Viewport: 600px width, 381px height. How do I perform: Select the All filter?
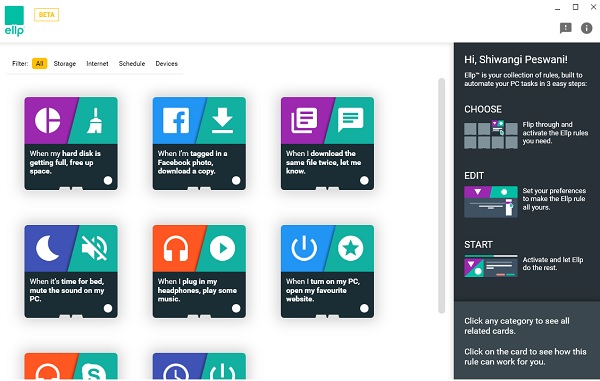(39, 64)
